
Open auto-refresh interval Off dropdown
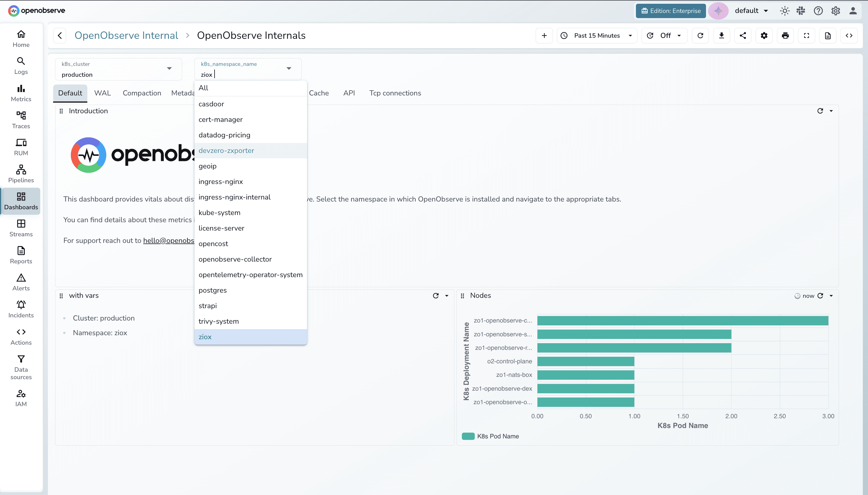pyautogui.click(x=664, y=35)
